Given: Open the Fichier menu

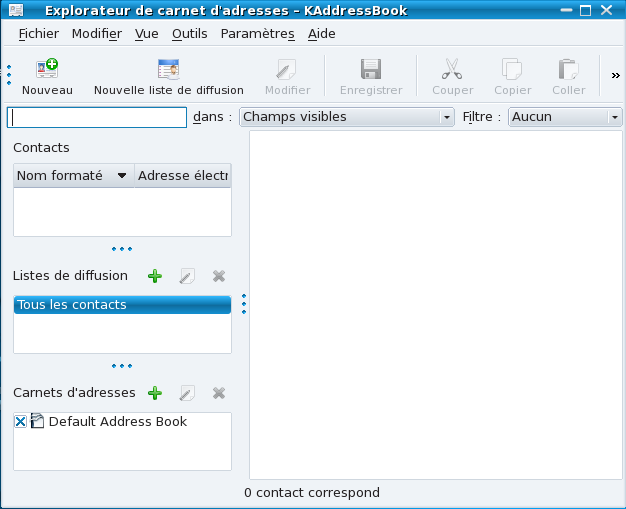Looking at the screenshot, I should [x=38, y=33].
